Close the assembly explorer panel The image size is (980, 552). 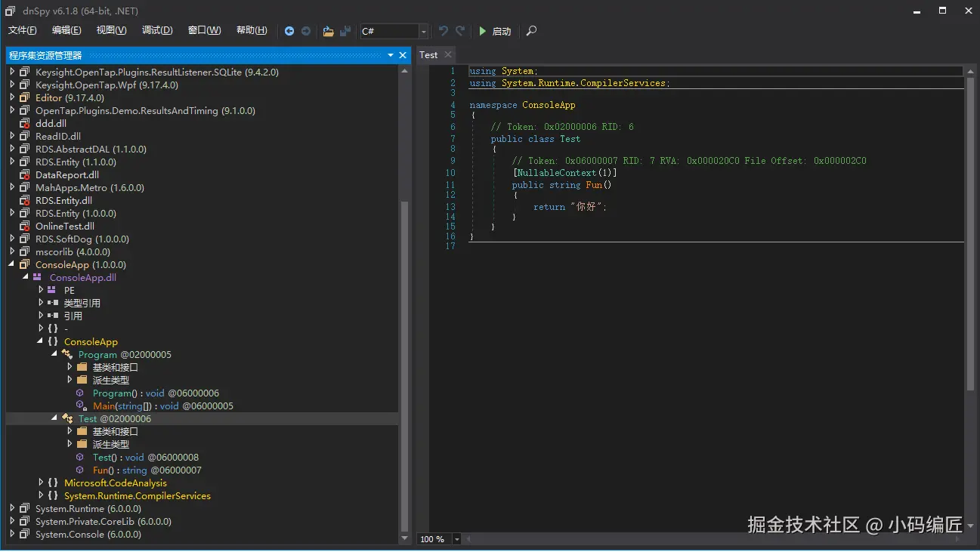click(403, 55)
